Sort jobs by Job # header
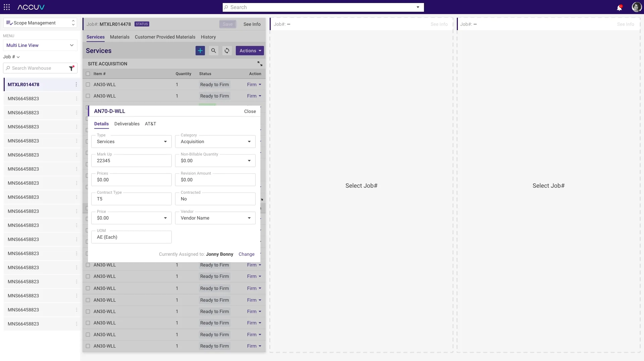Screen dimensions: 644x361 11,57
